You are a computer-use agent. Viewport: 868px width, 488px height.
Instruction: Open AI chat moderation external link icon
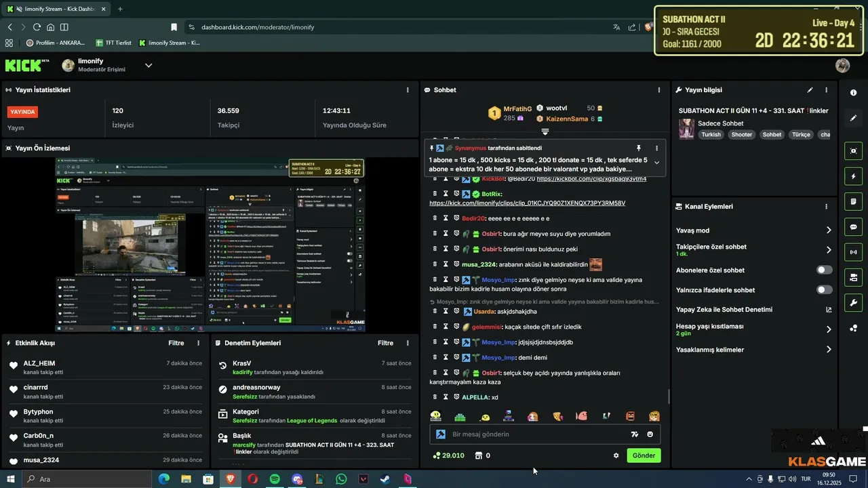(x=829, y=310)
